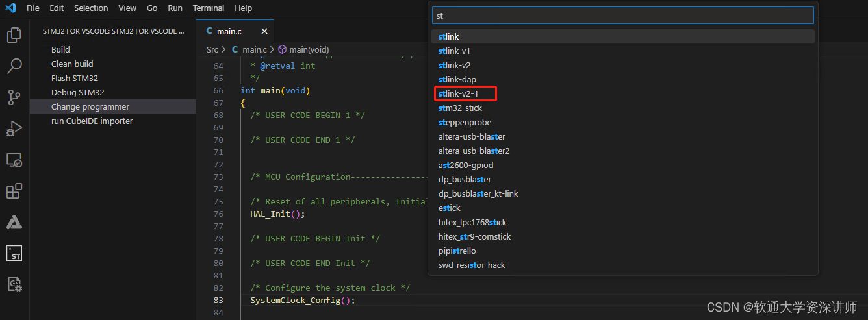Open the View menu
Viewport: 868px width, 320px height.
pos(127,8)
